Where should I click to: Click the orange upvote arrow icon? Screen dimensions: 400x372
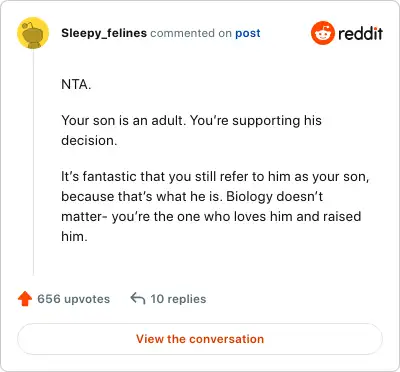pos(25,299)
